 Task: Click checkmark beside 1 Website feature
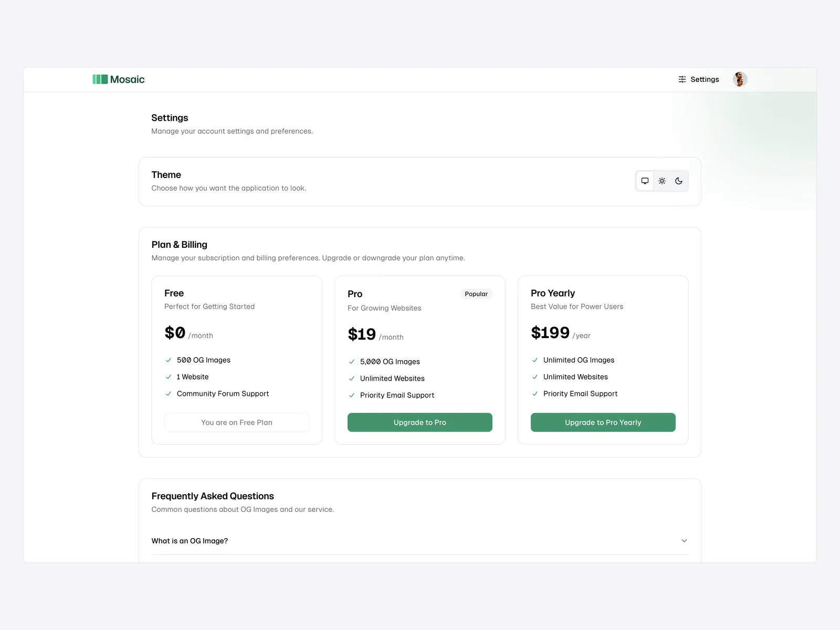169,377
